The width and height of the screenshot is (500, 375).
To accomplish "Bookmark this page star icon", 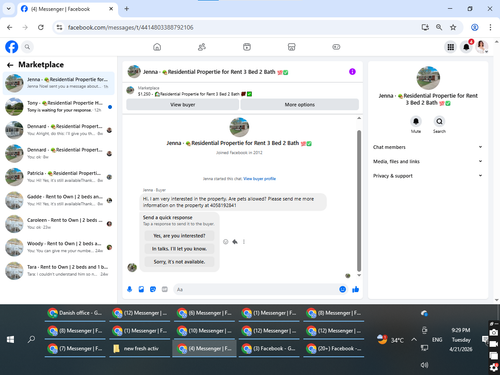I will tap(453, 27).
